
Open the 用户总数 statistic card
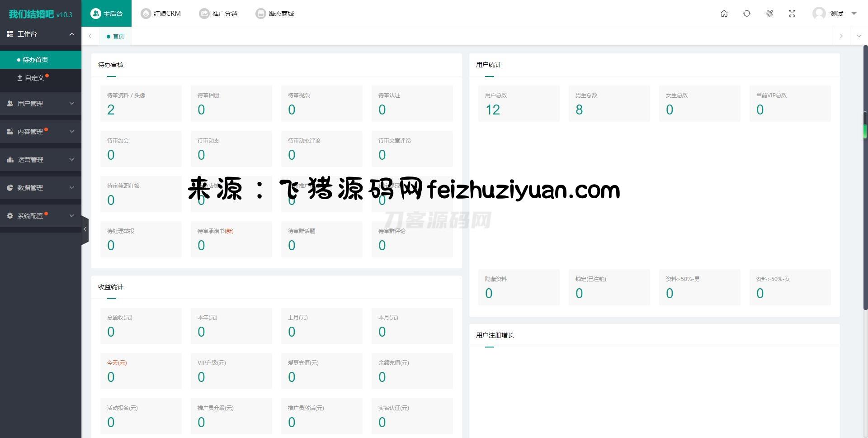(519, 104)
